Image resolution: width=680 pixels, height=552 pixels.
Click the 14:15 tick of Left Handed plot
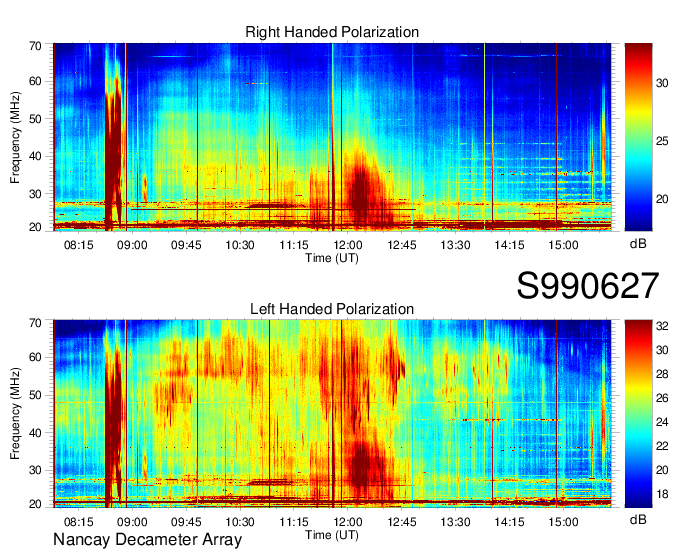(x=509, y=522)
